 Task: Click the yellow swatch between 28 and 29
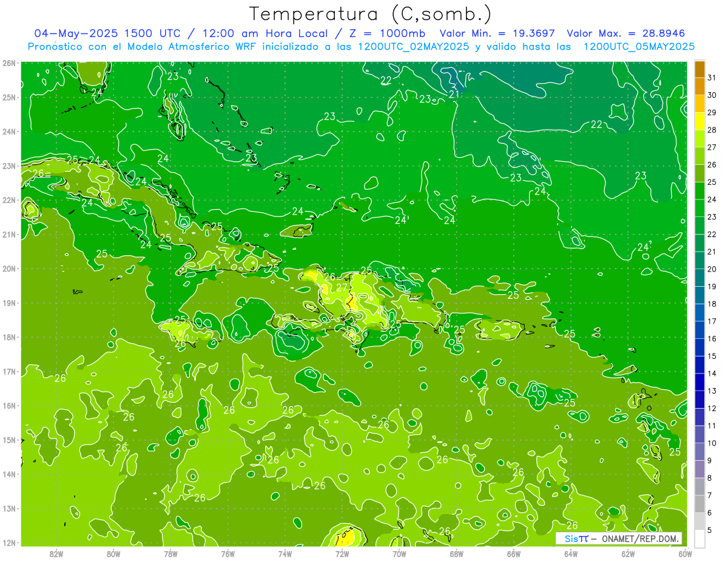click(x=699, y=121)
